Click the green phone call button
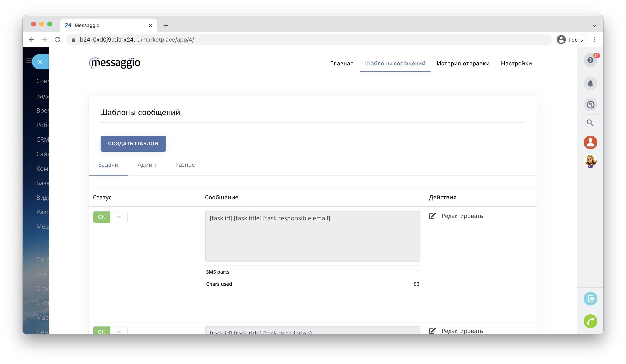626x364 pixels. [590, 321]
